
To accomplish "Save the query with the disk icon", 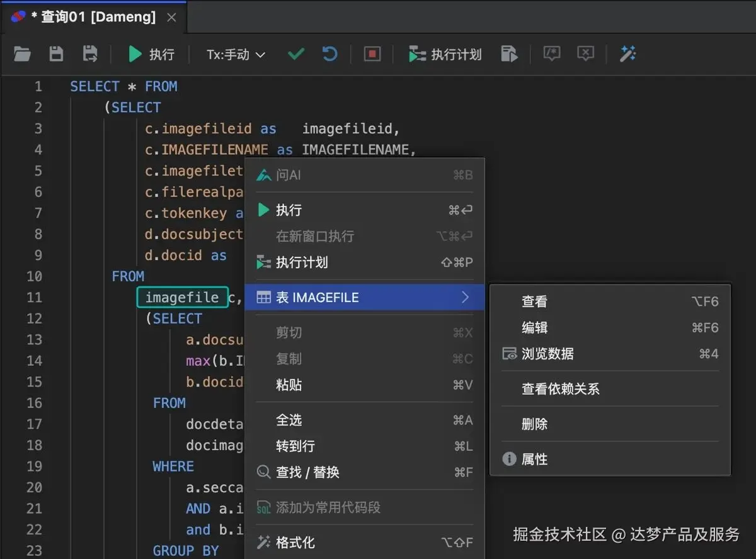I will coord(57,54).
